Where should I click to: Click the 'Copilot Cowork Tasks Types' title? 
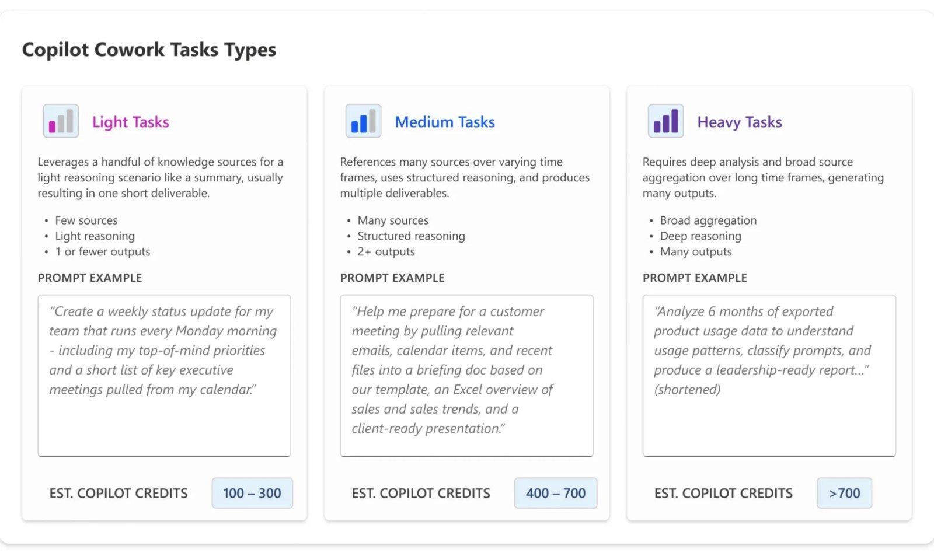coord(149,50)
